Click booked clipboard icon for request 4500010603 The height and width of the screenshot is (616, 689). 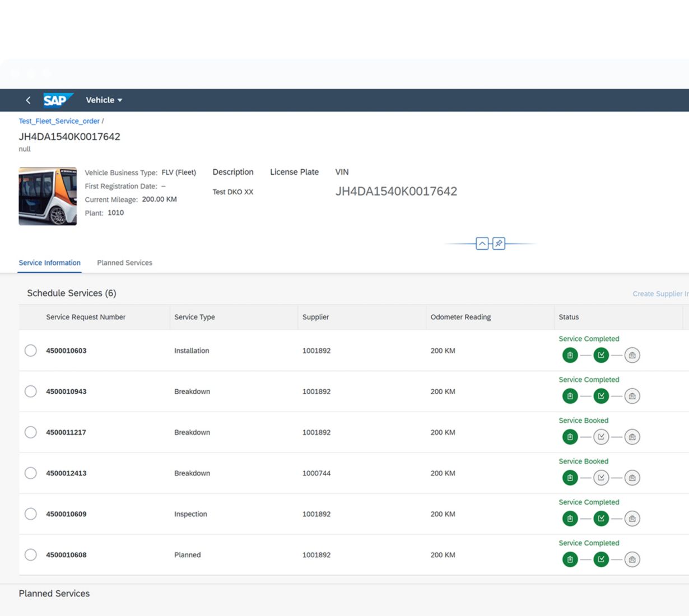pos(570,355)
